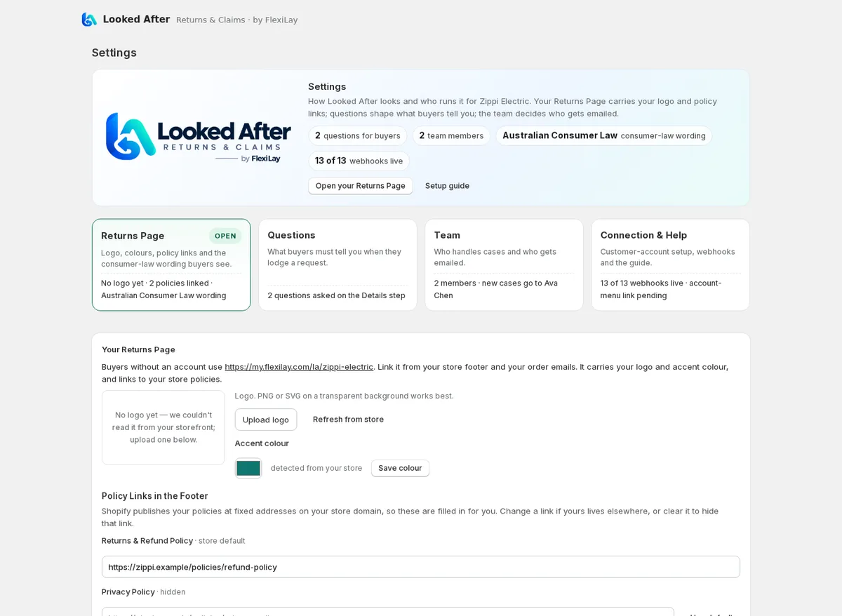Image resolution: width=842 pixels, height=616 pixels.
Task: Open the teal accent colour swatch
Action: point(248,468)
